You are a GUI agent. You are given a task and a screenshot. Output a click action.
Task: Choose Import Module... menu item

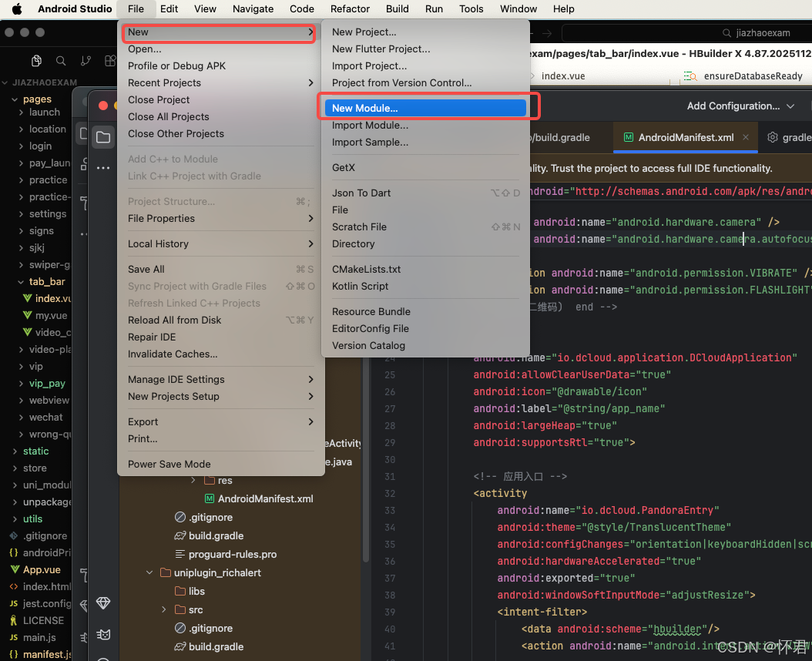(425, 126)
